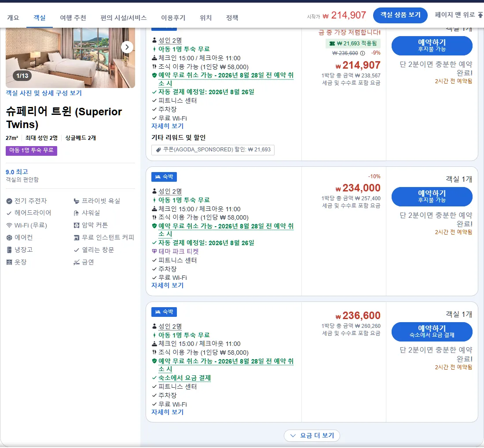Click 금연 no-smoking icon

click(76, 262)
